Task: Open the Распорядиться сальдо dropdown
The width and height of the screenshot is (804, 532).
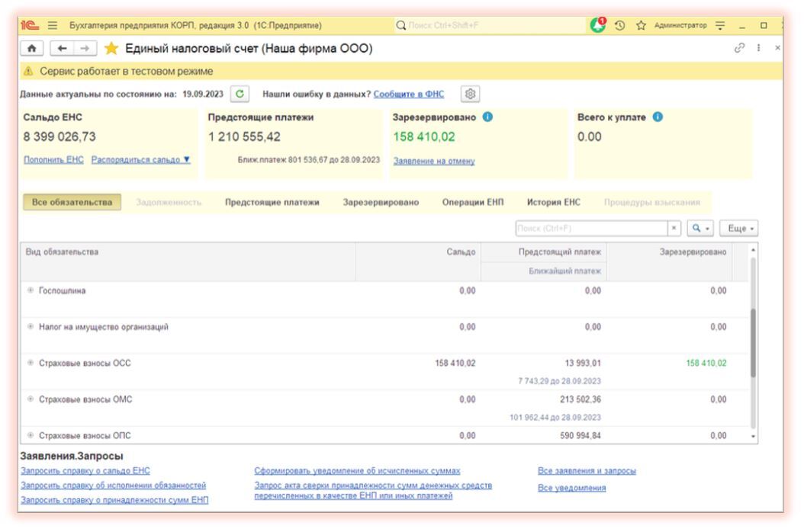Action: (140, 160)
